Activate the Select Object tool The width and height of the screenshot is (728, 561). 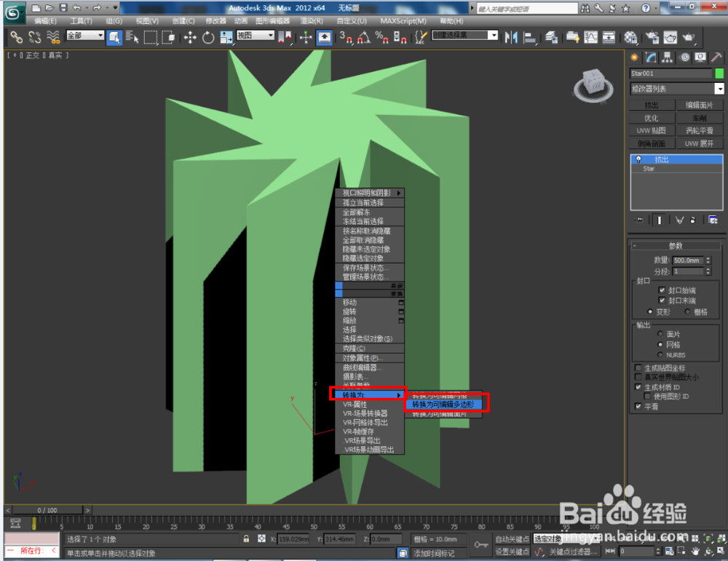[114, 38]
